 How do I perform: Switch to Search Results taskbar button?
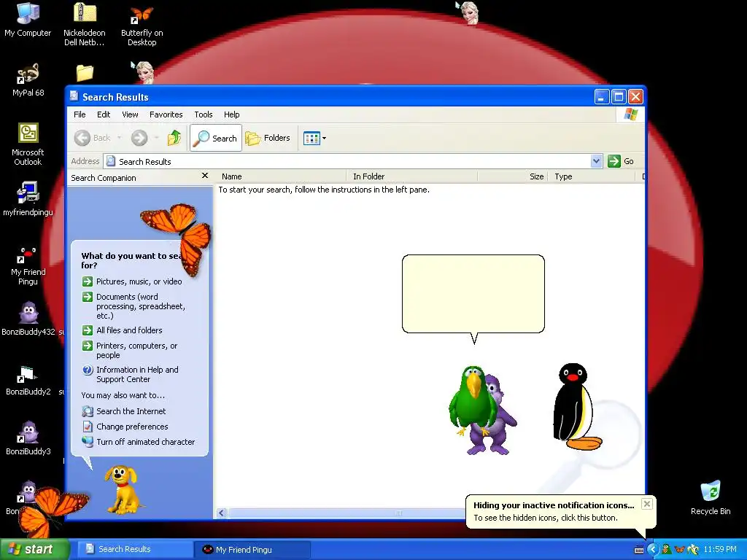133,549
